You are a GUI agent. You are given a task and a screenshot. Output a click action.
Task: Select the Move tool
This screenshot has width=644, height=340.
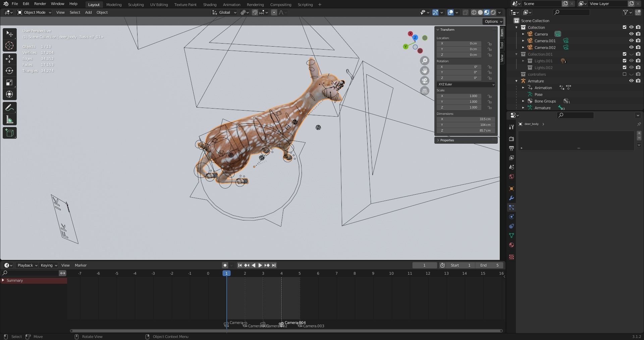(10, 59)
